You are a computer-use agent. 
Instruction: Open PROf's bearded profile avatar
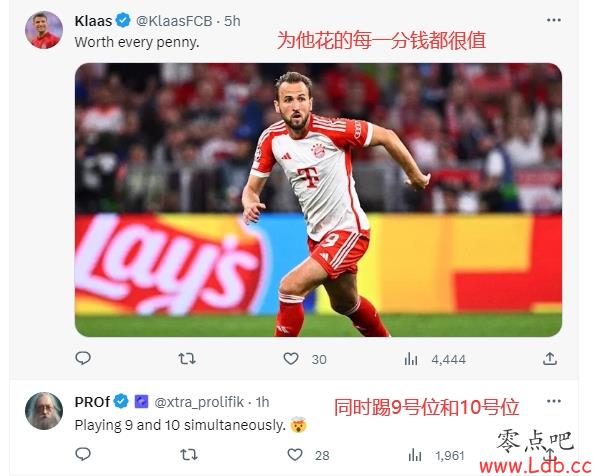[44, 411]
